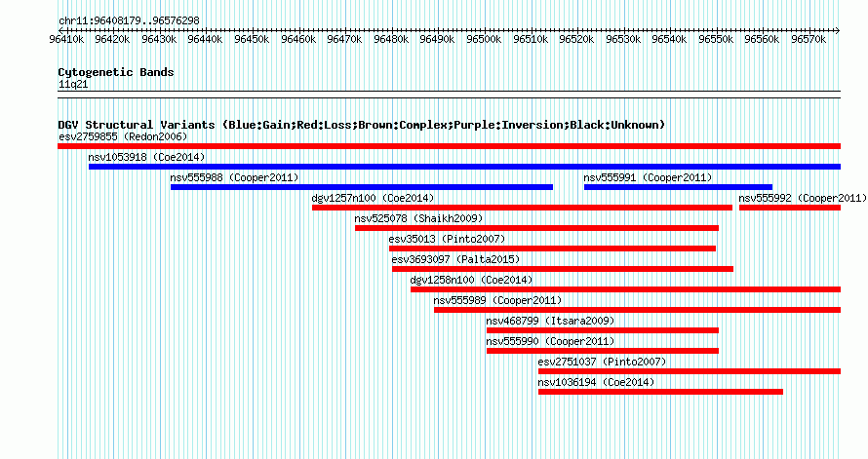
Task: Open nsv555989 (Cooper2011) label
Action: pyautogui.click(x=497, y=300)
